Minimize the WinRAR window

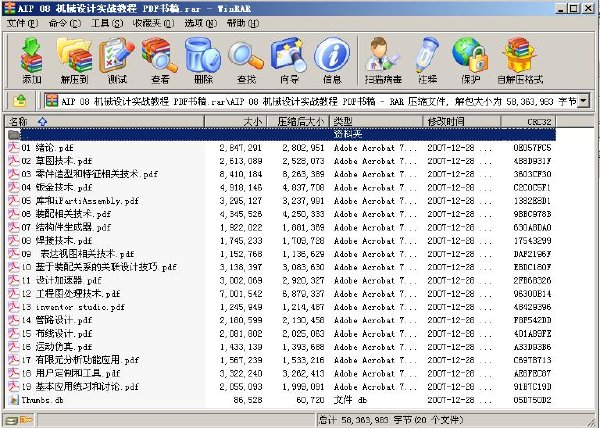(x=561, y=8)
